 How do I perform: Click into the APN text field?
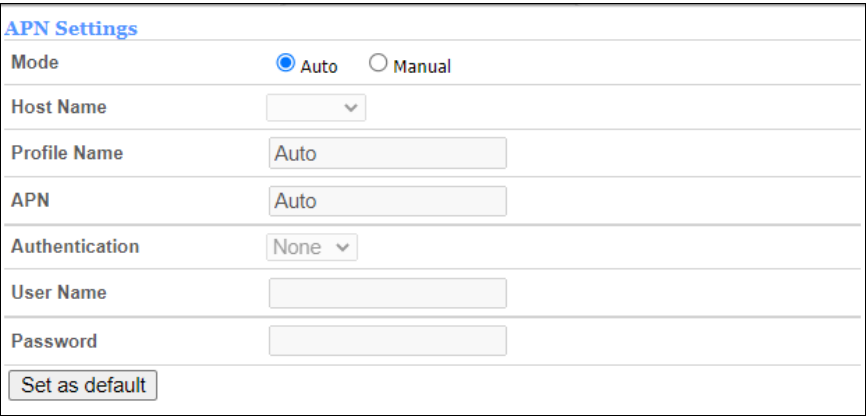tap(388, 201)
